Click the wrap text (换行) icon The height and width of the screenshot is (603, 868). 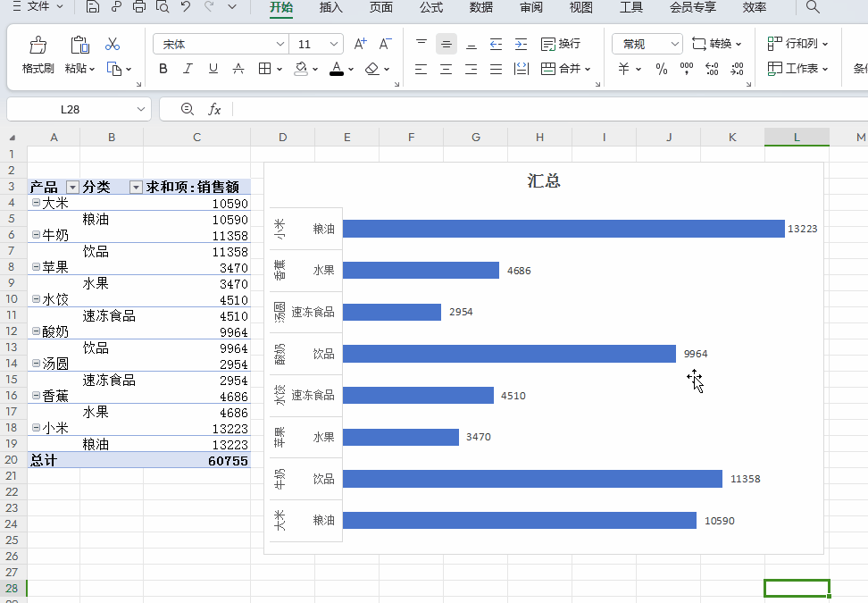point(560,44)
